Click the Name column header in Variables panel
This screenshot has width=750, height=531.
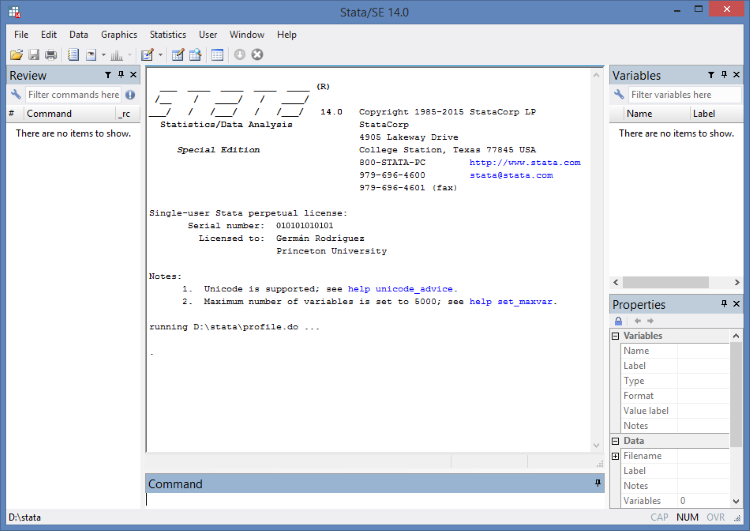click(657, 113)
